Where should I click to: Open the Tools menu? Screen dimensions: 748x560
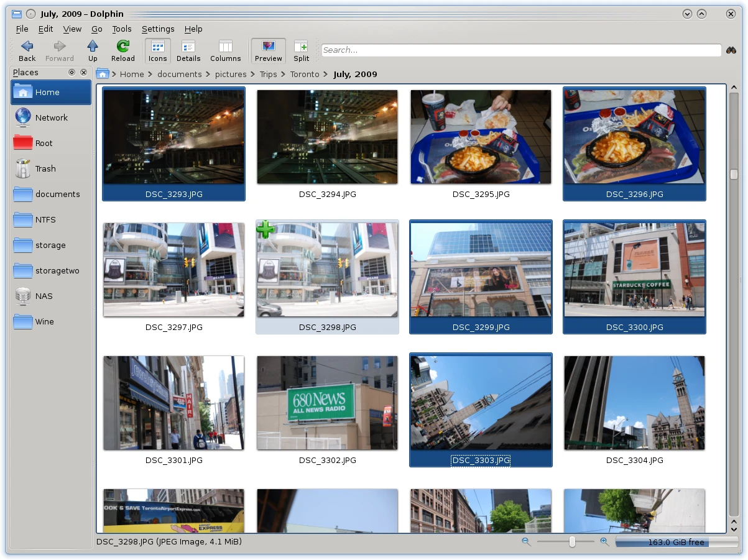(x=122, y=29)
